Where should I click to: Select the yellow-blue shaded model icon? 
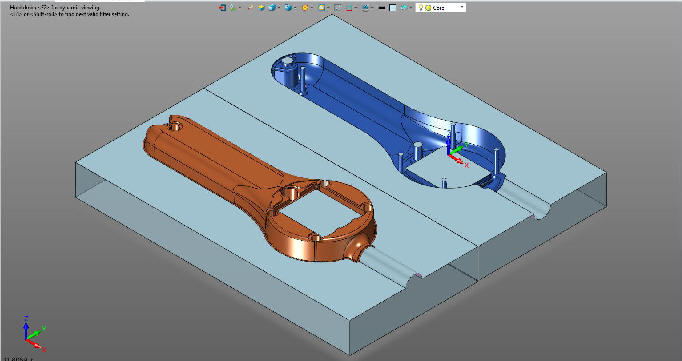[261, 7]
